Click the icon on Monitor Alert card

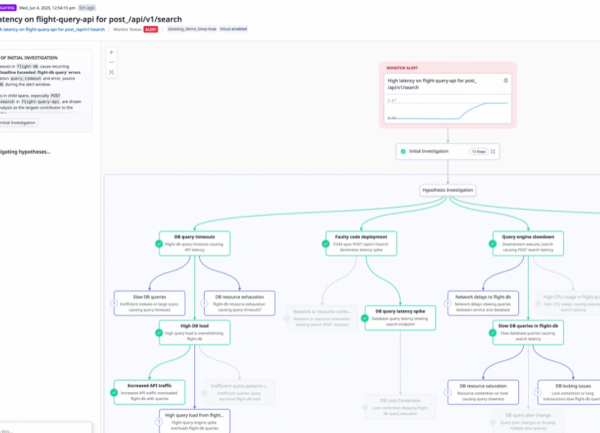click(x=505, y=80)
